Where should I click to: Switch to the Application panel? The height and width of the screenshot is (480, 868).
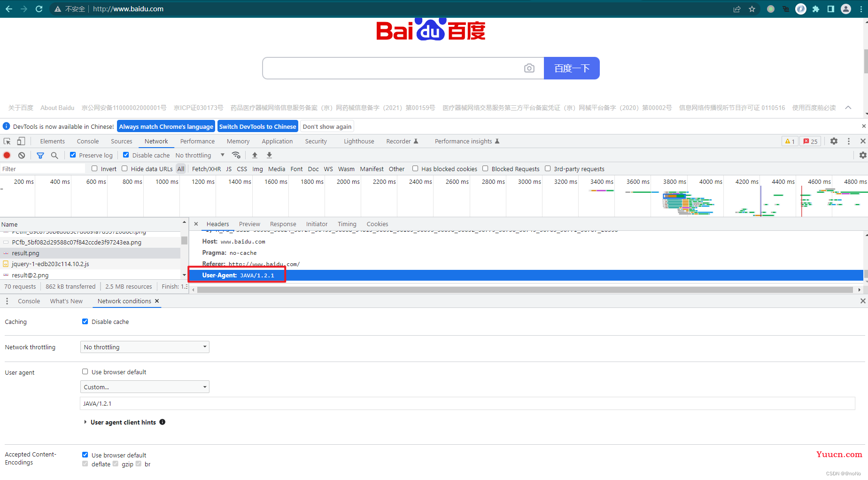[277, 141]
